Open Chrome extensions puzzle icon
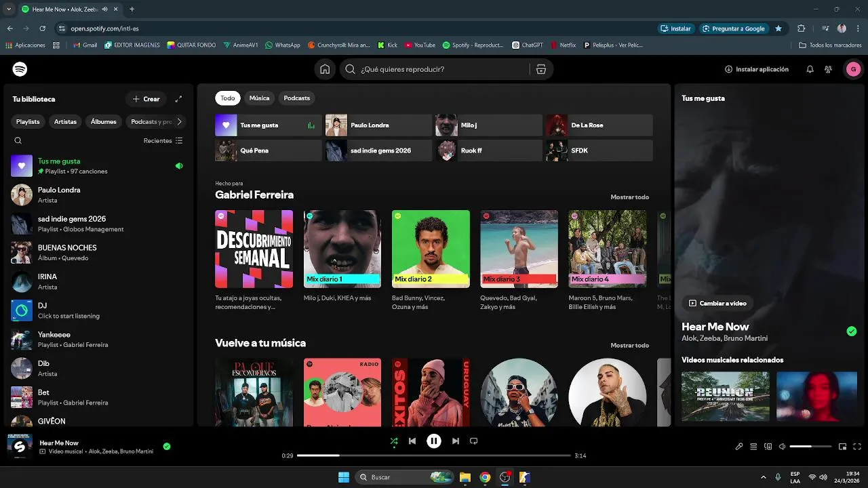 tap(802, 28)
